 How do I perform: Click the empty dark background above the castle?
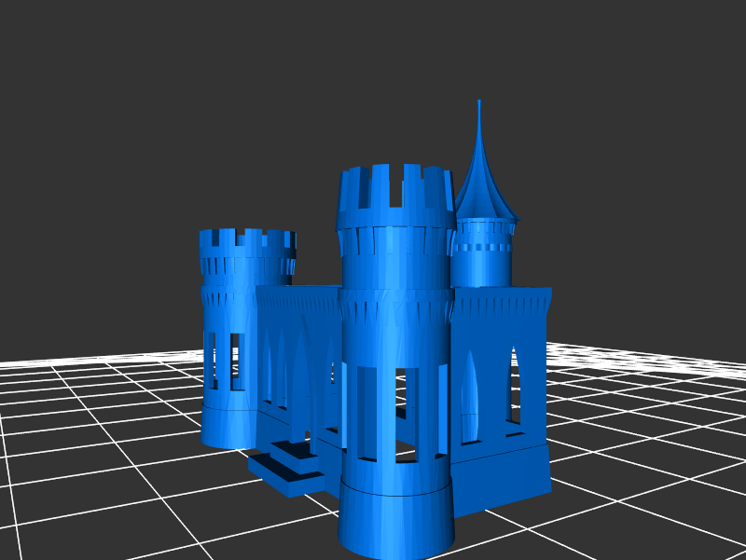[x=373, y=75]
